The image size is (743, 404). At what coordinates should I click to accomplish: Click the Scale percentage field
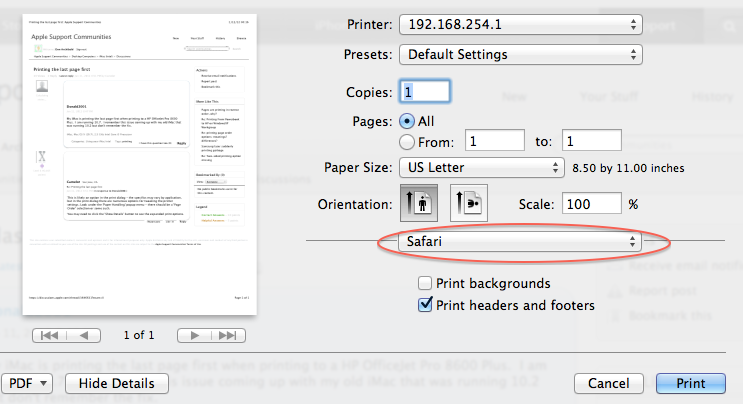591,204
